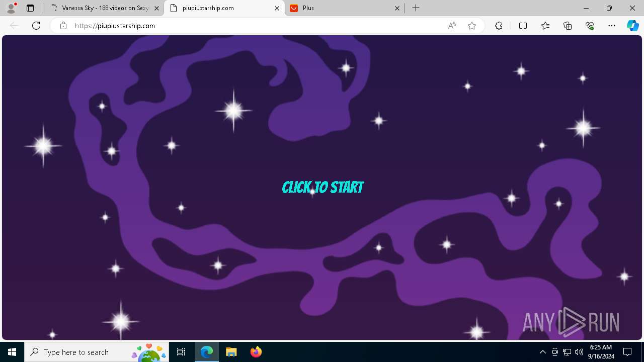
Task: Go back to the previous page
Action: pyautogui.click(x=14, y=26)
